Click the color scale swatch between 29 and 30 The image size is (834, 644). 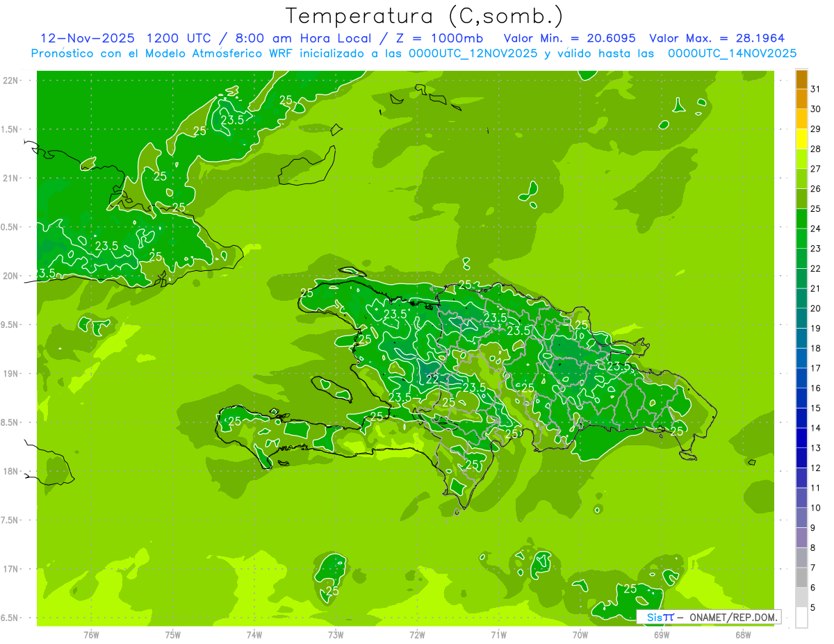tap(801, 119)
